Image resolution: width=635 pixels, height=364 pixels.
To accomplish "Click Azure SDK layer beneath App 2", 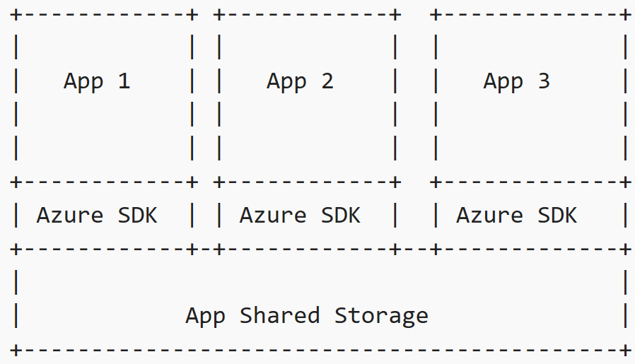I will pos(300,215).
